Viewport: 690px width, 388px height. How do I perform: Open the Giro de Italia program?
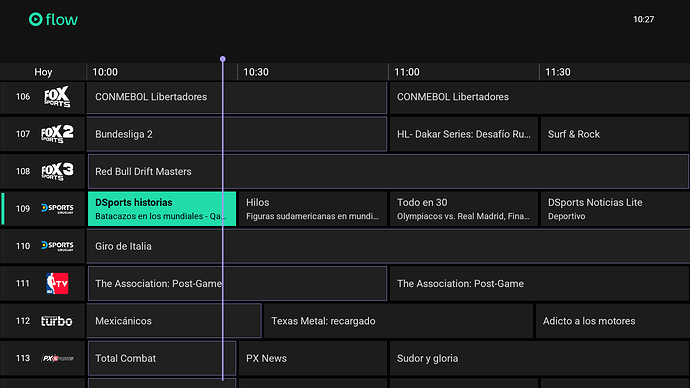[x=388, y=246]
